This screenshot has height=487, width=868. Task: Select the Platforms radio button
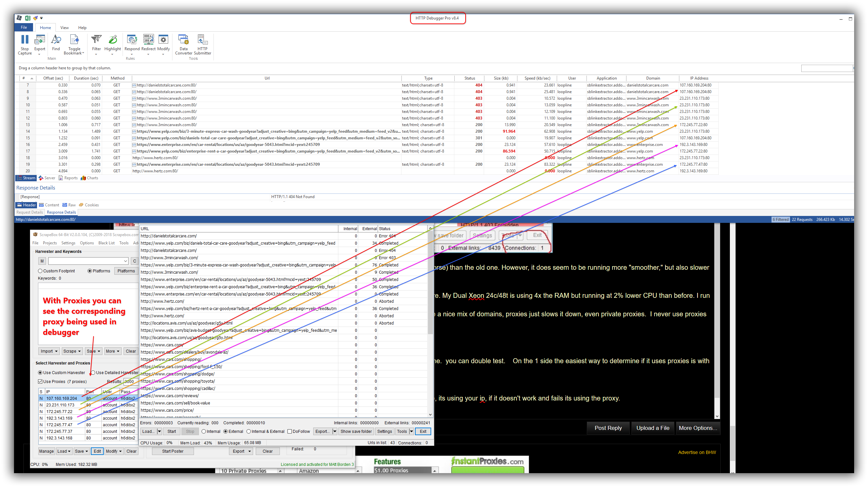tap(90, 271)
